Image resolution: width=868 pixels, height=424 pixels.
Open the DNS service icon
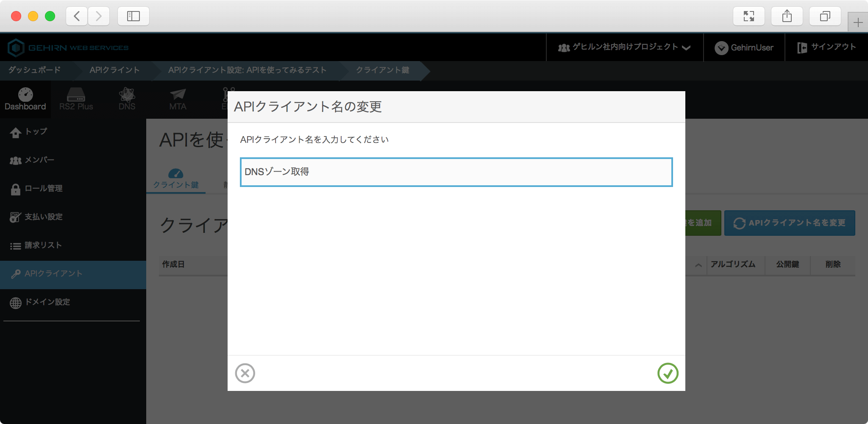coord(127,99)
